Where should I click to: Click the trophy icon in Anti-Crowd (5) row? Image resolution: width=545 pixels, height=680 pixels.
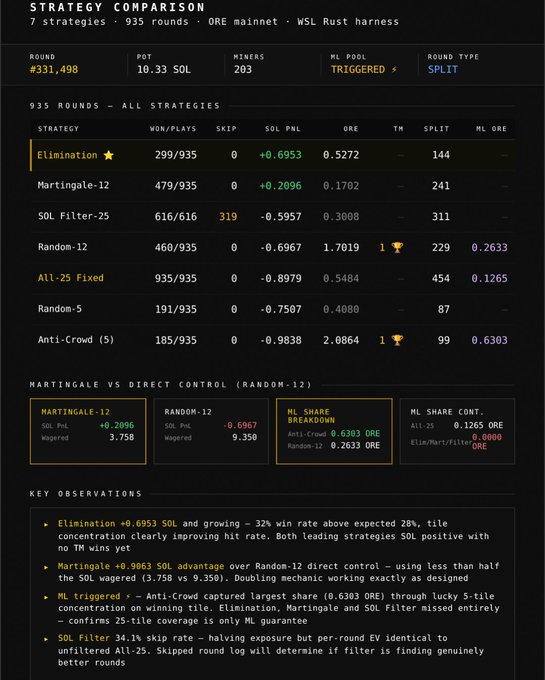[x=397, y=340]
